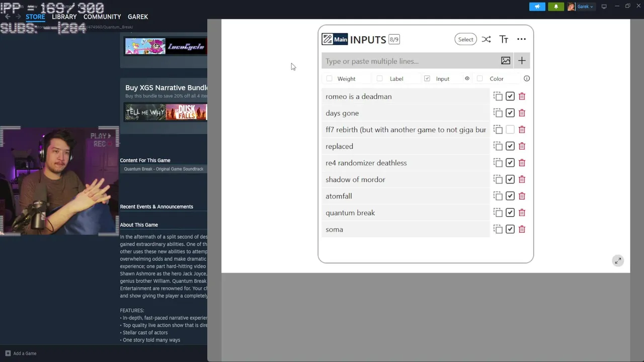This screenshot has width=644, height=362.
Task: Open the three-dot more options menu
Action: click(x=521, y=39)
